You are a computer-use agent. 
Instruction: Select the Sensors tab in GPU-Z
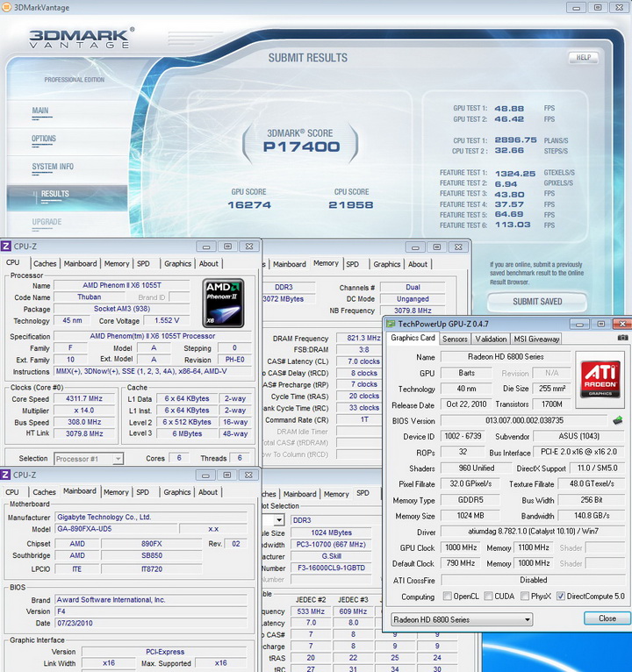pos(455,339)
